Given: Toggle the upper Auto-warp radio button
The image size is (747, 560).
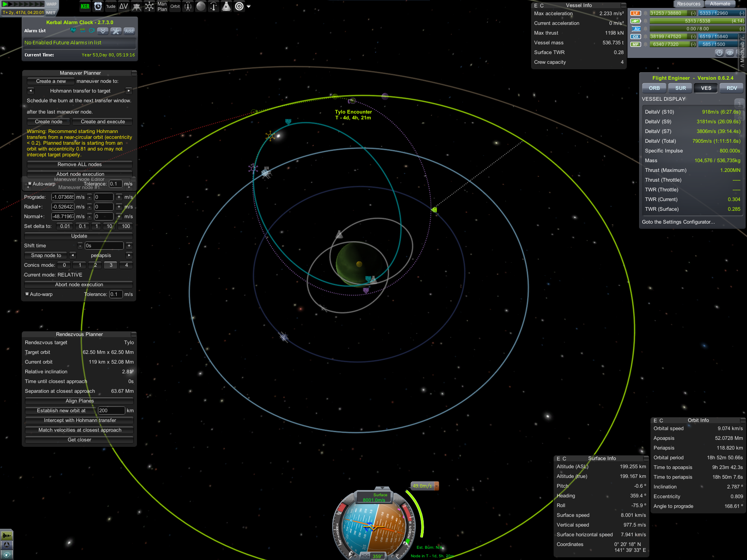Looking at the screenshot, I should point(30,184).
